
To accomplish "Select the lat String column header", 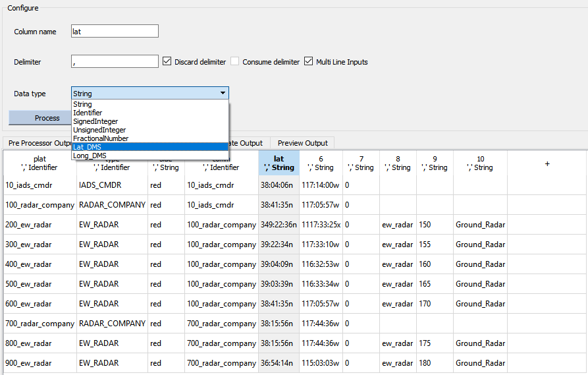I will tap(279, 163).
